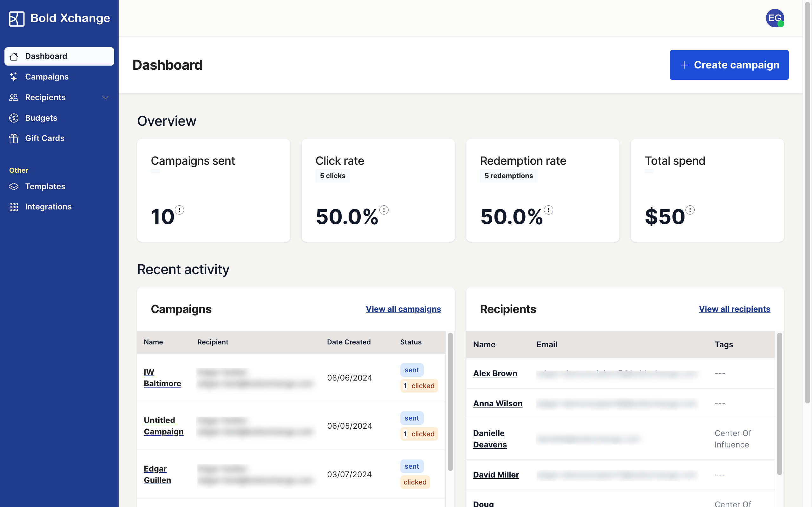Click the Integrations grid icon
Image resolution: width=812 pixels, height=507 pixels.
pos(14,207)
